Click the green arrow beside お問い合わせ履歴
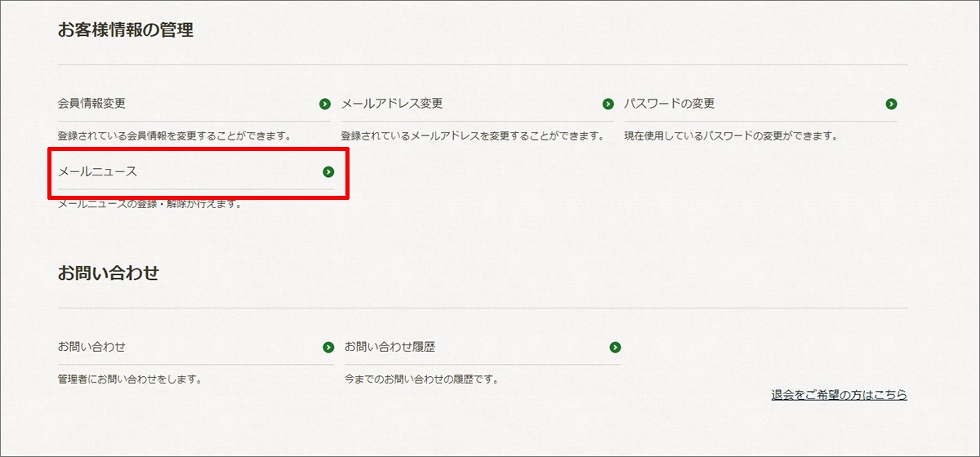 point(615,347)
